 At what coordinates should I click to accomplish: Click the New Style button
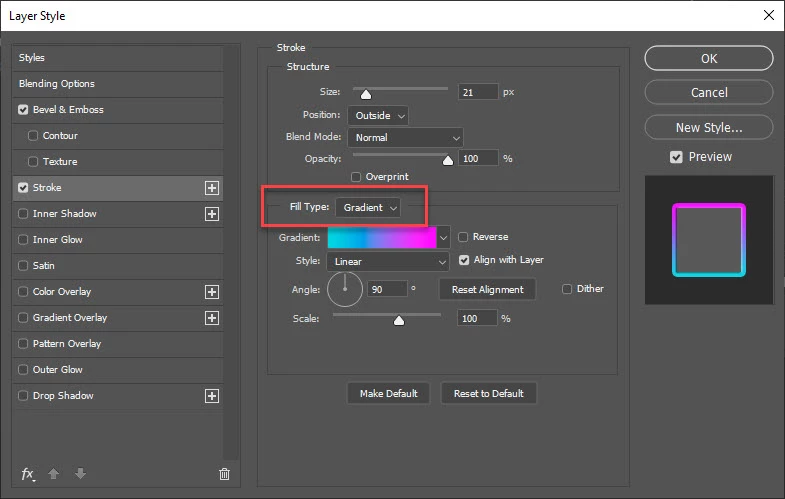click(709, 128)
